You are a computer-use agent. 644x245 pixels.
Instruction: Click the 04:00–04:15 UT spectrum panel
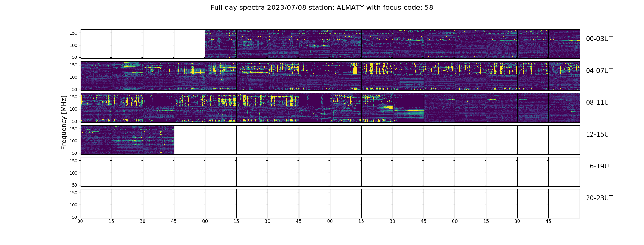(x=96, y=76)
